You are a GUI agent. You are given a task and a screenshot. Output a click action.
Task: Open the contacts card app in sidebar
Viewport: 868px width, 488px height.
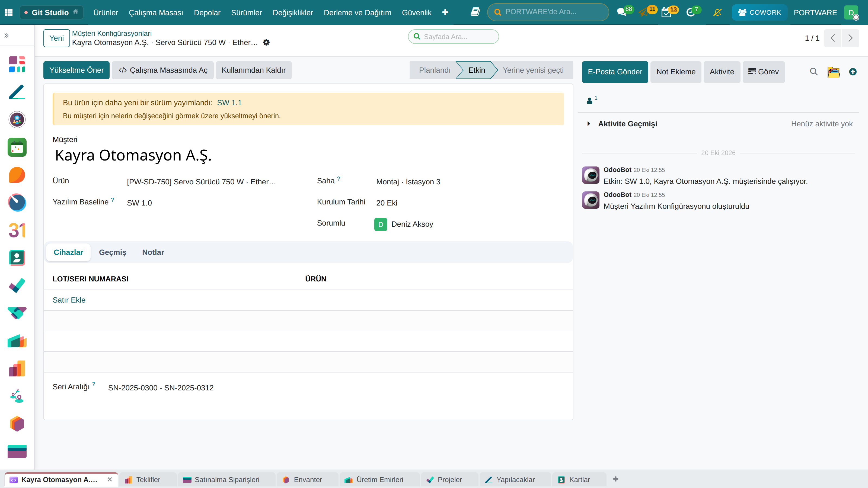(17, 258)
